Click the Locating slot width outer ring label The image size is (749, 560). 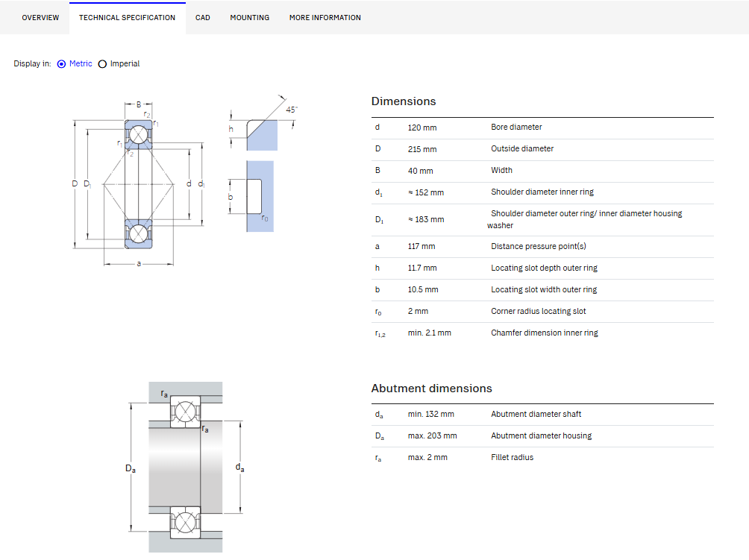click(544, 289)
